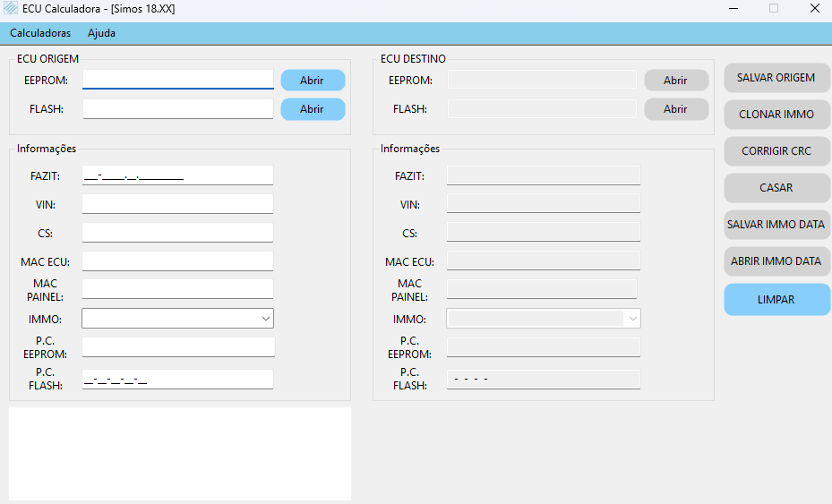Viewport: 832px width, 504px height.
Task: Click the origin P.C. FLASH field
Action: [x=177, y=379]
